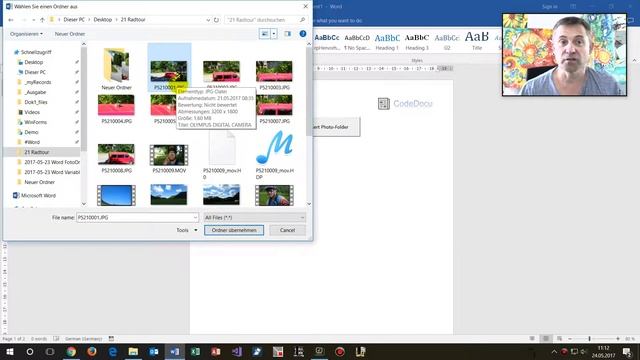Select the P5210004.JPG thumbnail
640x360 pixels.
[x=116, y=105]
